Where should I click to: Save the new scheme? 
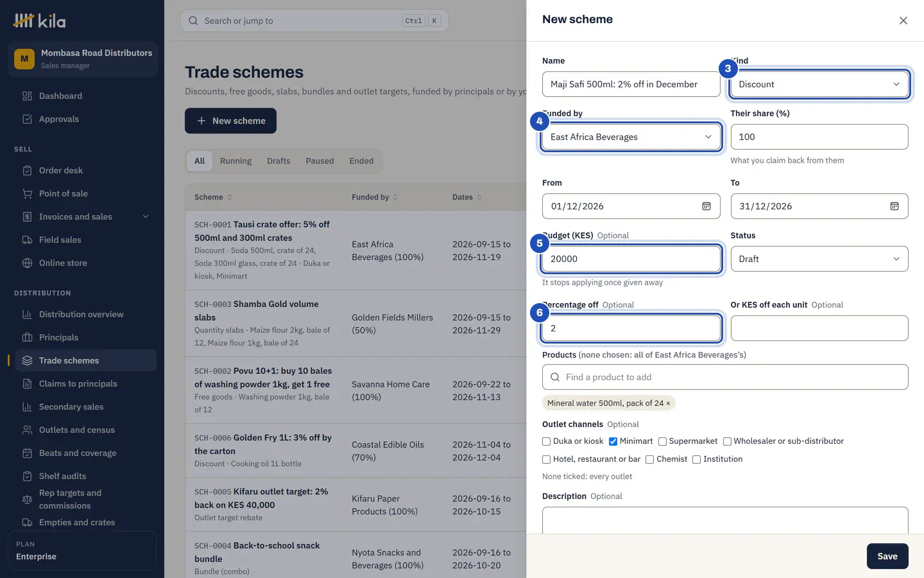pyautogui.click(x=887, y=556)
